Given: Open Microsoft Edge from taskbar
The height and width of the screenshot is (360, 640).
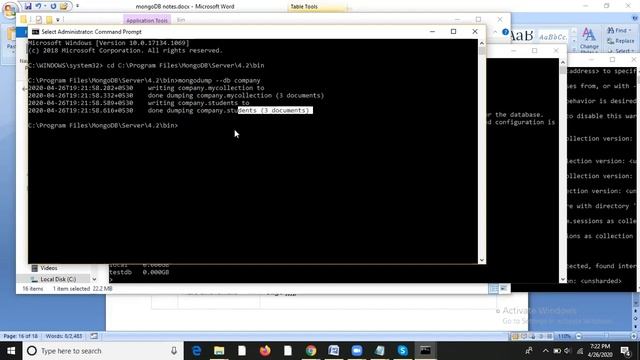Looking at the screenshot, I should (196, 351).
